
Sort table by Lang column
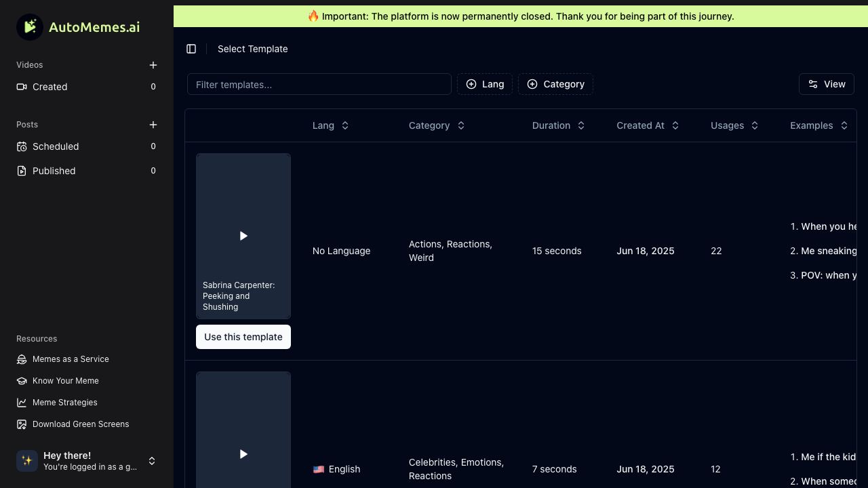[331, 125]
